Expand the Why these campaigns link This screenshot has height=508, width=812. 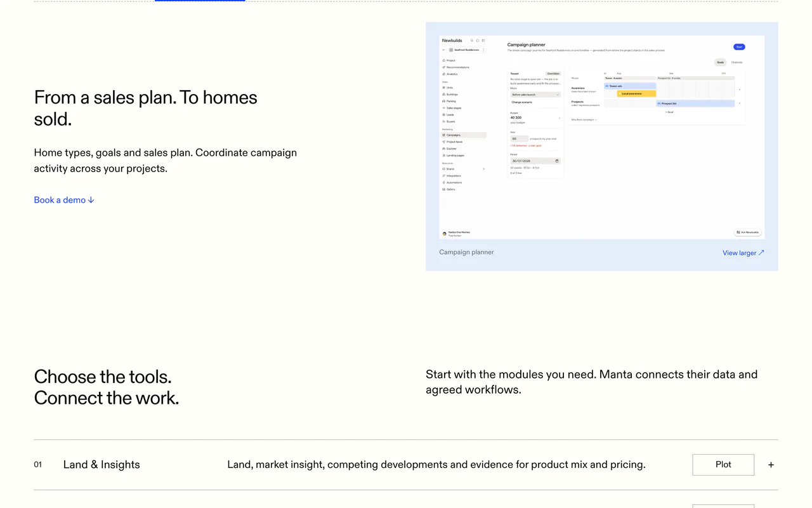584,119
